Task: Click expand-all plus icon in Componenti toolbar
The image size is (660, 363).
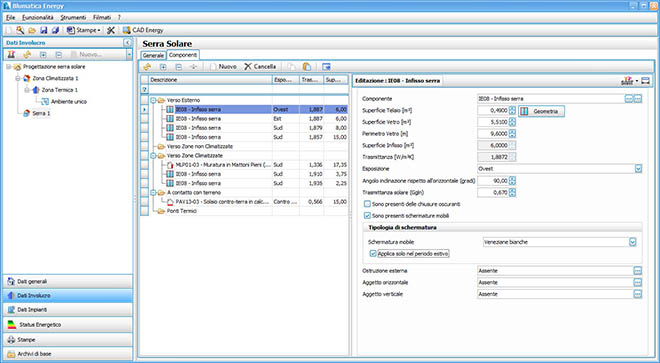Action: click(x=163, y=67)
